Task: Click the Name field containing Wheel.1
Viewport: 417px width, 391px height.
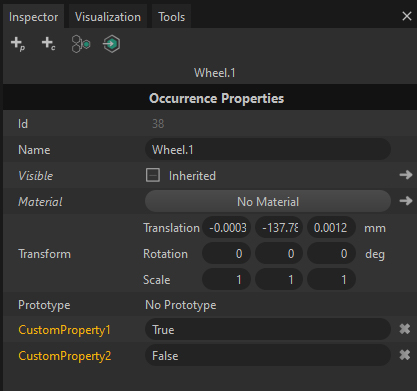Action: 268,149
